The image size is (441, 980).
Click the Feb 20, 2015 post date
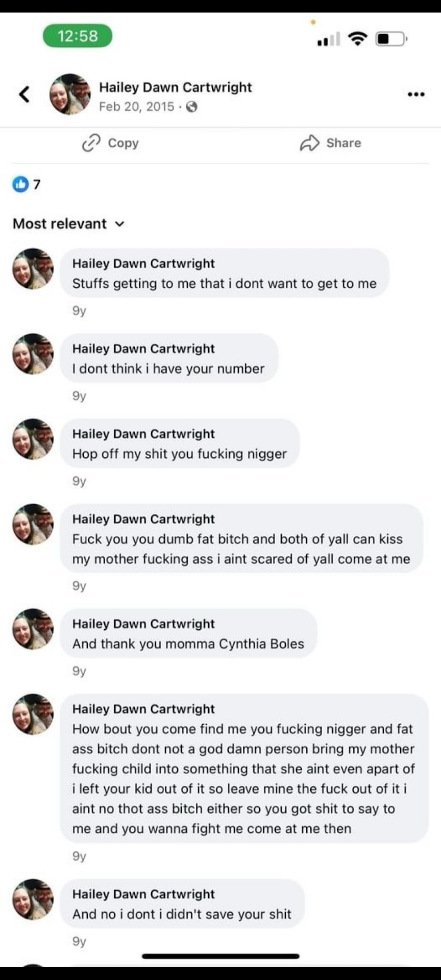(136, 107)
